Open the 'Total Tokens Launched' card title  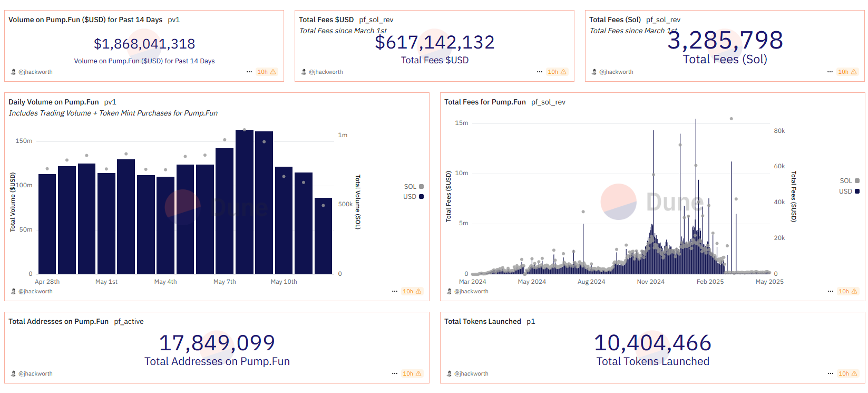click(x=483, y=321)
